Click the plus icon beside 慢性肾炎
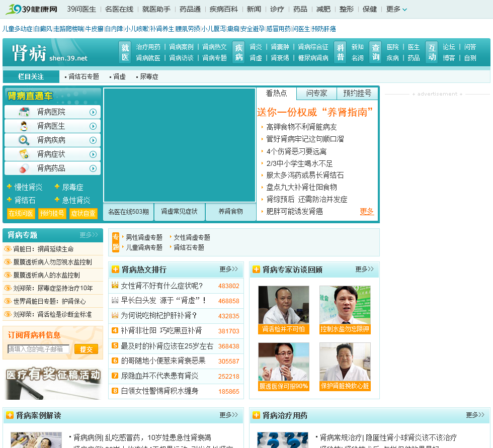 10,187
